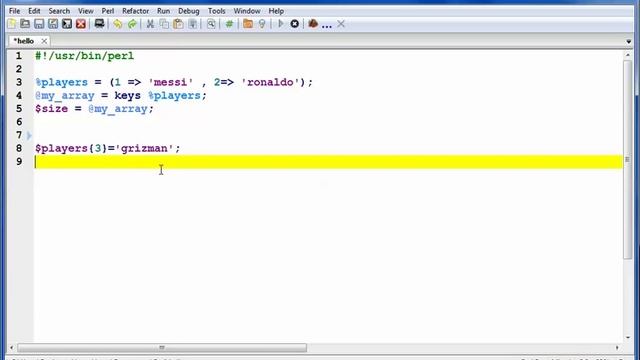Click '%players' on line 3

[x=62, y=82]
